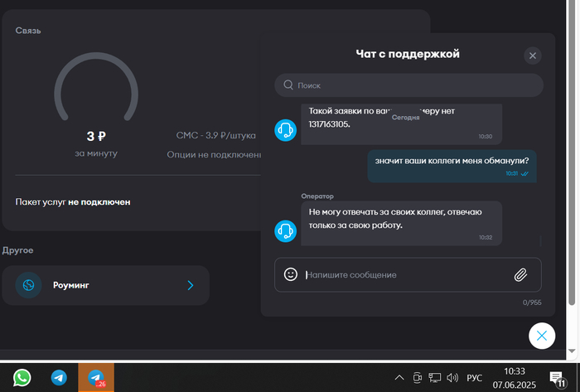This screenshot has width=580, height=392.
Task: Attach a file with the paperclip icon
Action: point(520,274)
